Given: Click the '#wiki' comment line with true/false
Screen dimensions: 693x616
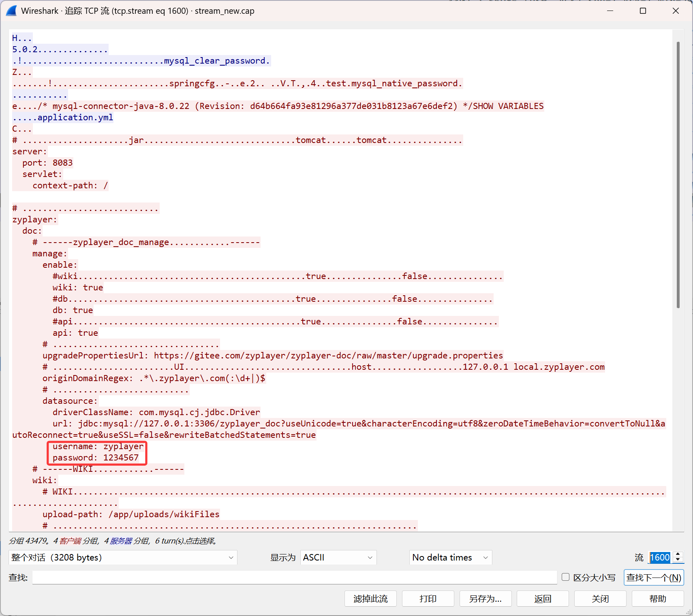Looking at the screenshot, I should [278, 276].
